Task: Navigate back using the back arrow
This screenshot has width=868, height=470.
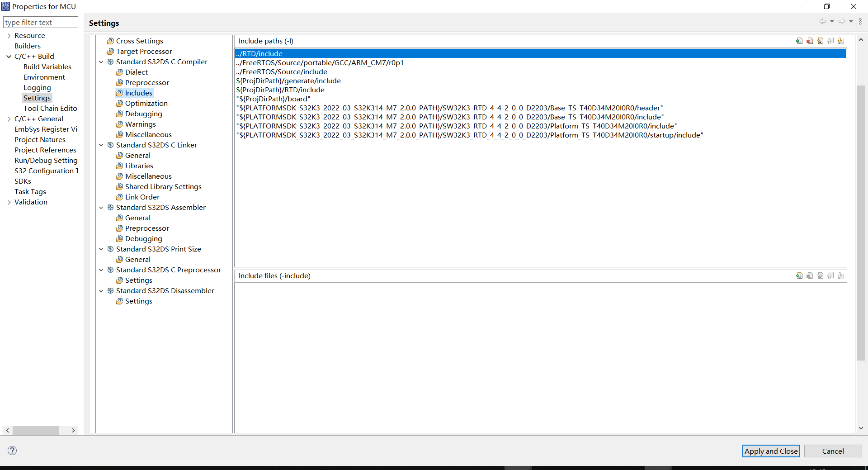Action: (823, 21)
